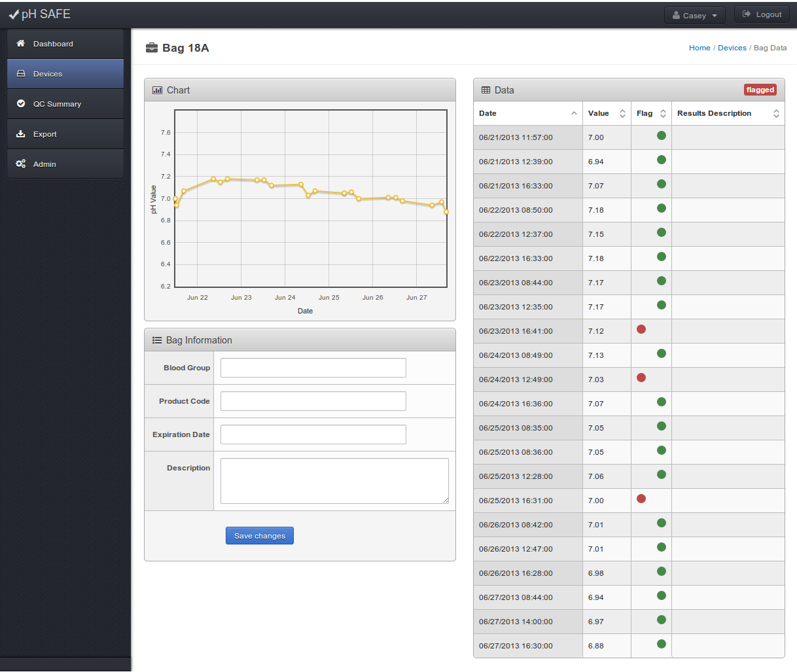Sort table by Date column

(x=528, y=113)
